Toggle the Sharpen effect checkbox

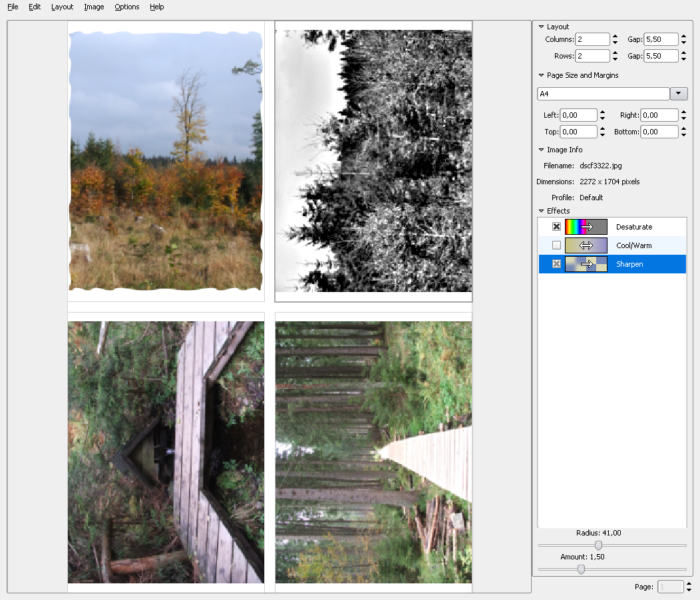(556, 264)
